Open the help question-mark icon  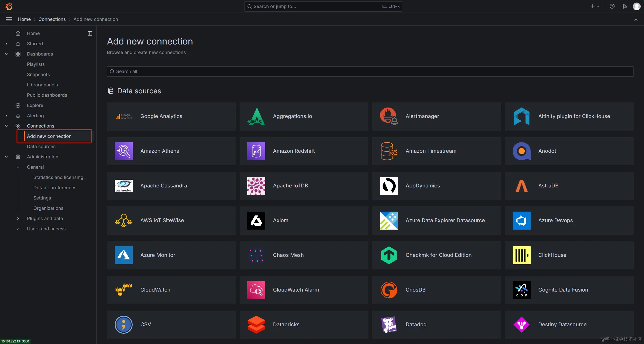612,6
